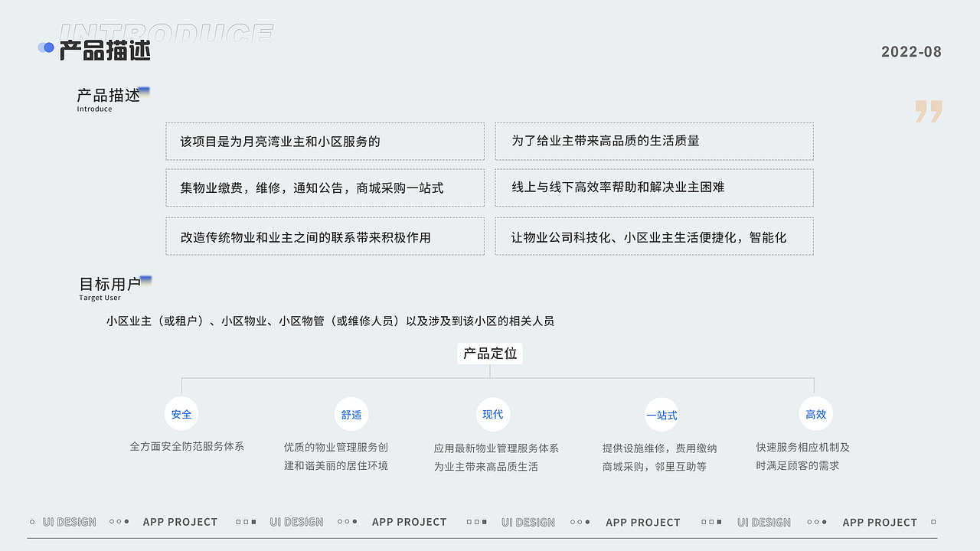Viewport: 980px width, 551px height.
Task: Click text 为业主带来高品质生活
Action: pos(486,467)
